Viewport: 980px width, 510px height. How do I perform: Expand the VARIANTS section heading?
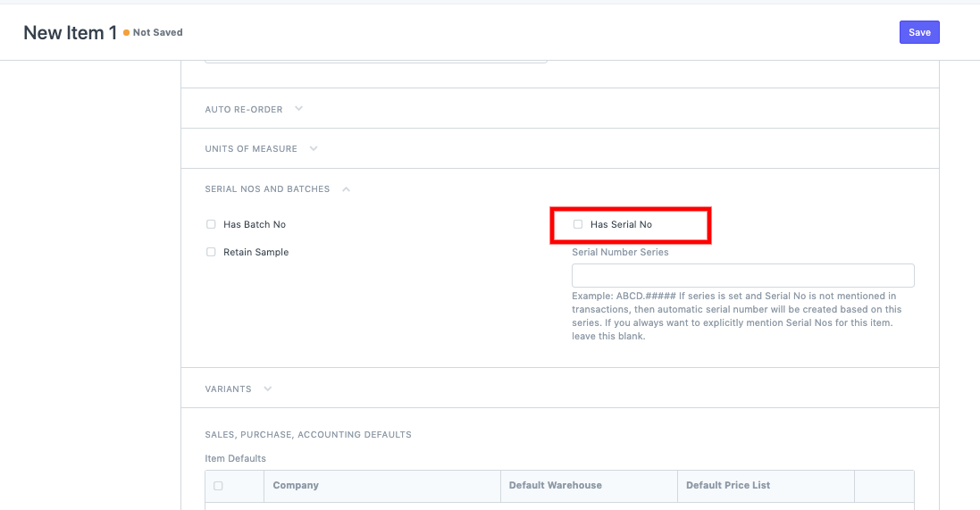click(x=228, y=389)
